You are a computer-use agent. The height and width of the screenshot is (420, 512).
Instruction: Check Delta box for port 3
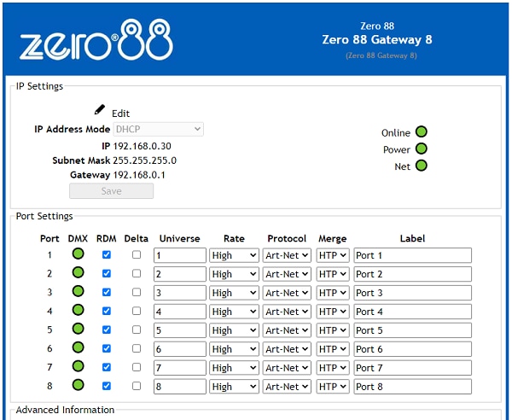pos(137,292)
